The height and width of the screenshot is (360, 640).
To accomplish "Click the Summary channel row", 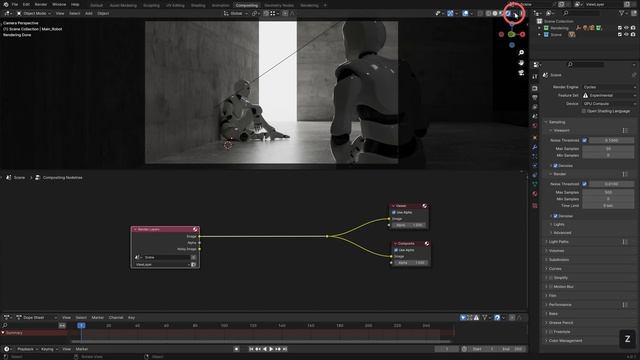I will coord(34,333).
